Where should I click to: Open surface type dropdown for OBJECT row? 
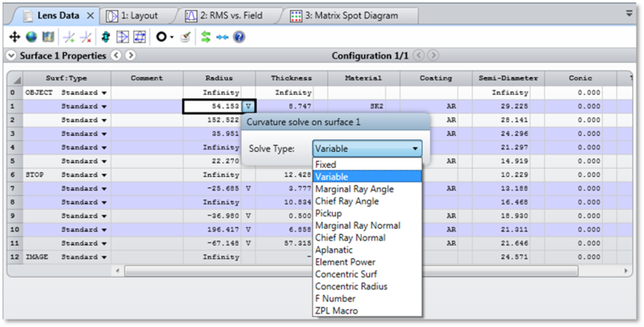(104, 93)
